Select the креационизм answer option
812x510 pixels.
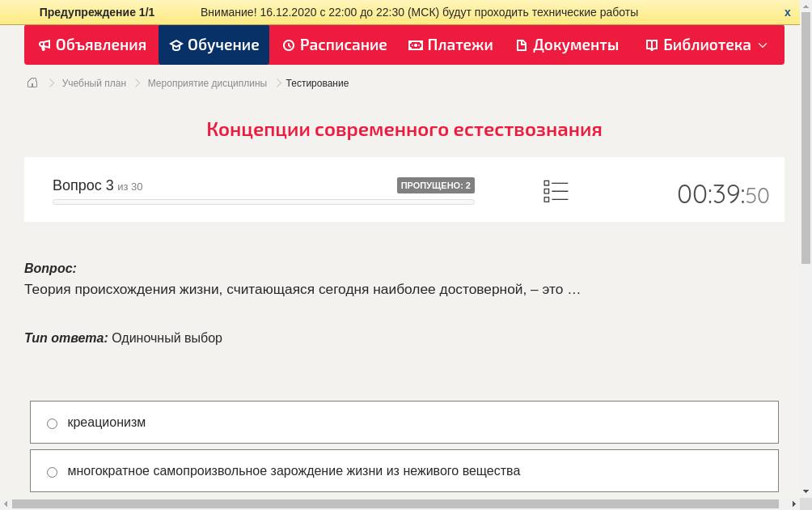coord(52,423)
